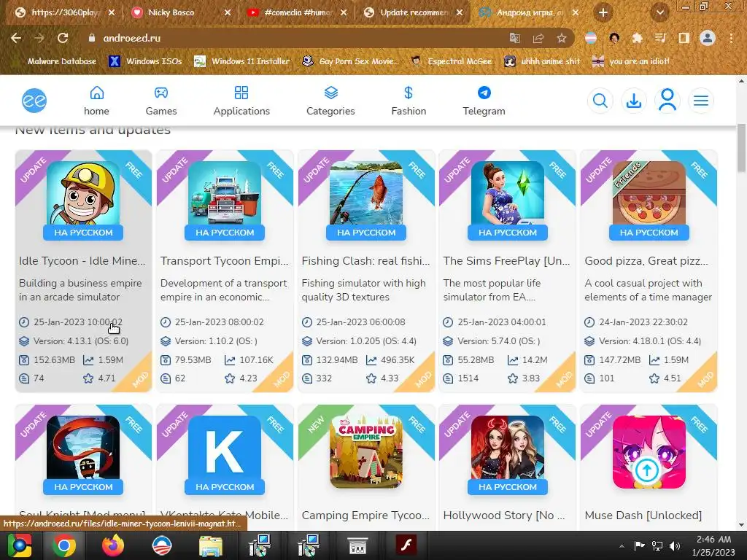Image resolution: width=747 pixels, height=560 pixels.
Task: Show hidden tray icons arrow
Action: pos(622,546)
